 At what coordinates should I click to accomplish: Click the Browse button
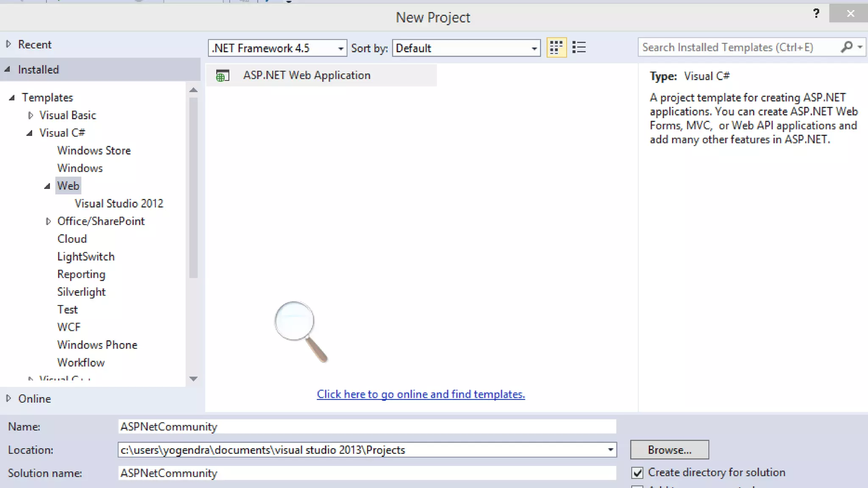click(x=669, y=450)
